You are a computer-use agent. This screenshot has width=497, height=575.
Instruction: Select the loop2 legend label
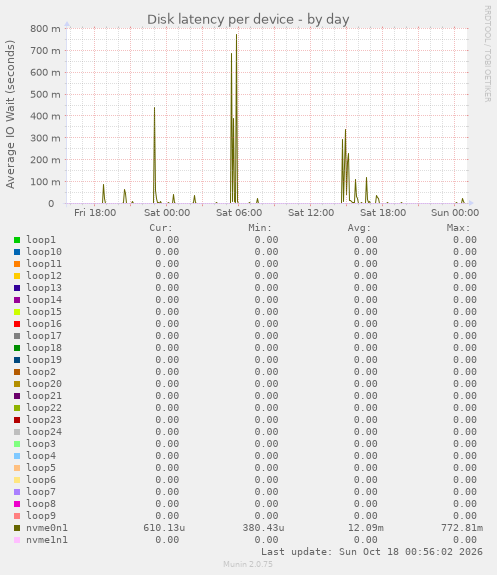click(x=41, y=372)
